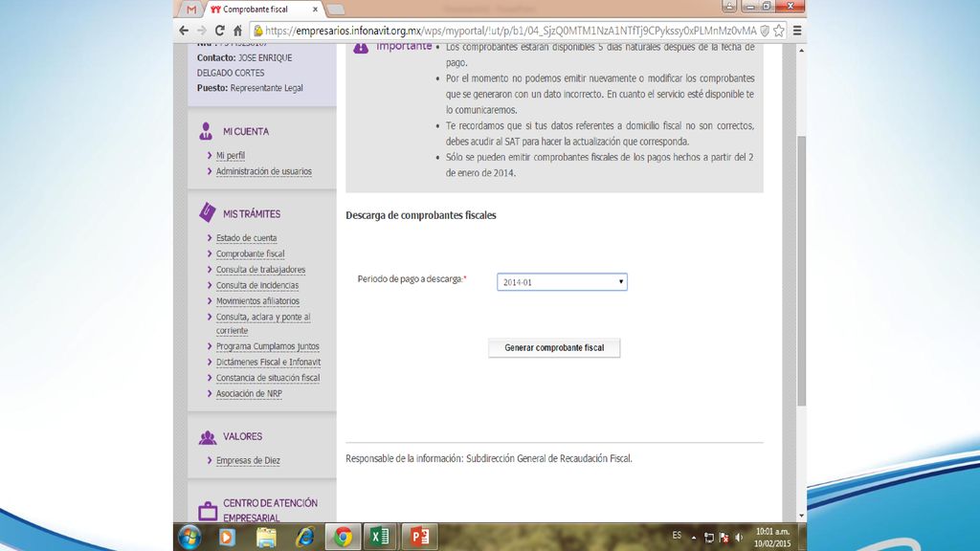Click the Centro de Atención Empresarial briefcase icon

(x=208, y=511)
